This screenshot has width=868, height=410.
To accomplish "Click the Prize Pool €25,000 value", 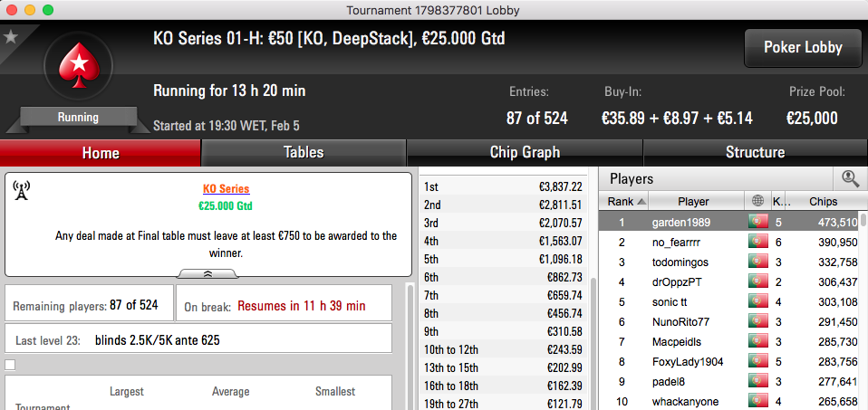I will tap(812, 118).
